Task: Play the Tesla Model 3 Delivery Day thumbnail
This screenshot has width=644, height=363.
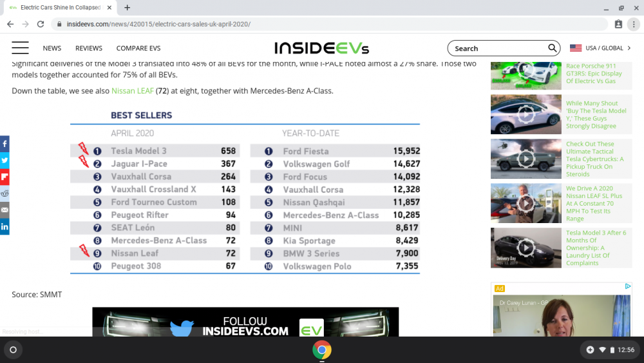Action: tap(526, 248)
